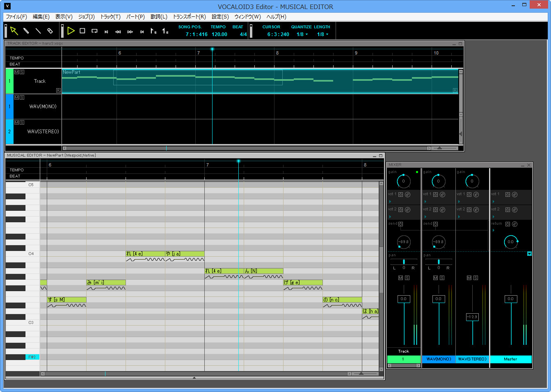Expand vst 2 plugin list on mixer Track 1
Image resolution: width=551 pixels, height=392 pixels.
(390, 217)
